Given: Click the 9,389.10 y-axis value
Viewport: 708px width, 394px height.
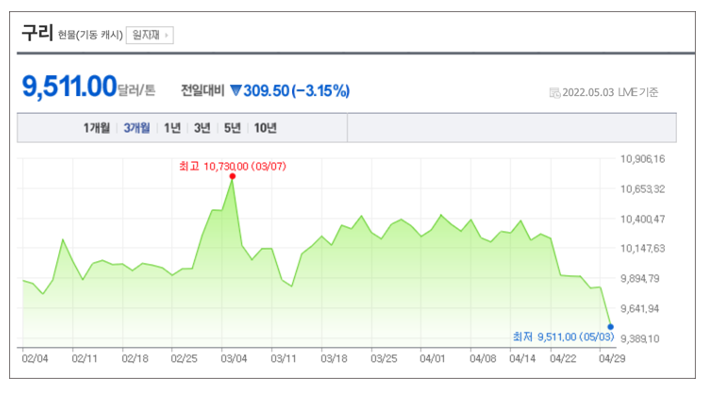Looking at the screenshot, I should coord(640,338).
